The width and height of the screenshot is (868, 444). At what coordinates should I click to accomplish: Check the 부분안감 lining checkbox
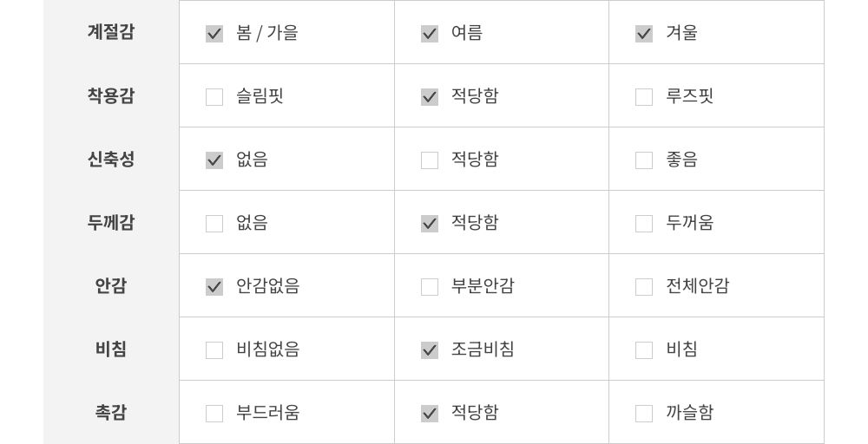point(430,287)
